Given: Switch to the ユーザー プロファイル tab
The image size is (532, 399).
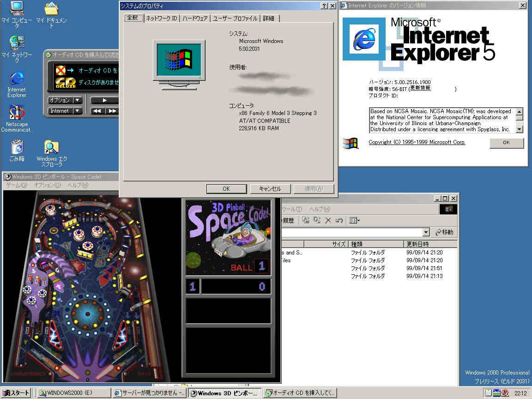Looking at the screenshot, I should [235, 18].
